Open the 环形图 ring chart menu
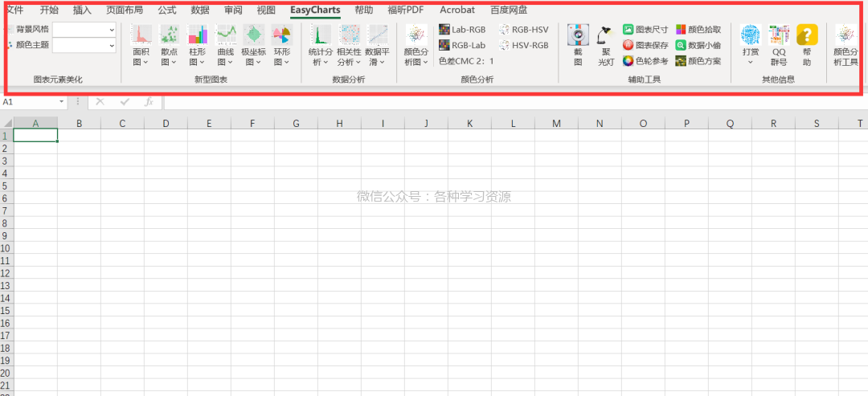Image resolution: width=868 pixels, height=396 pixels. pos(282,45)
